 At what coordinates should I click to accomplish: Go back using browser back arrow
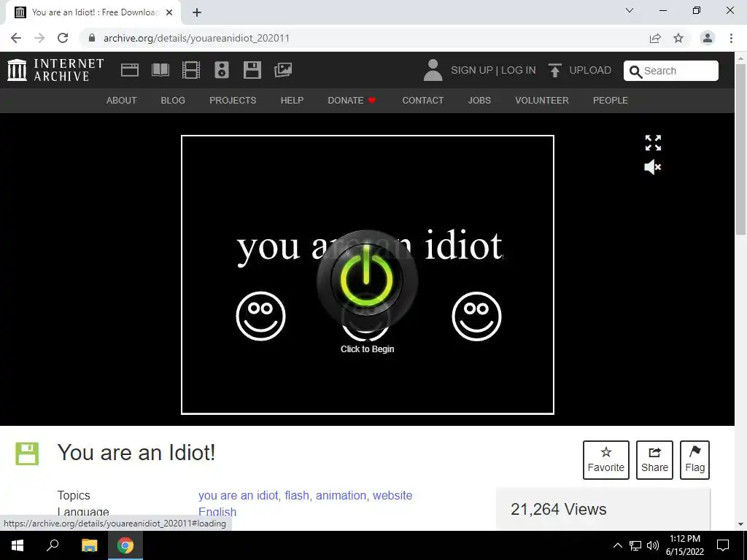(16, 38)
